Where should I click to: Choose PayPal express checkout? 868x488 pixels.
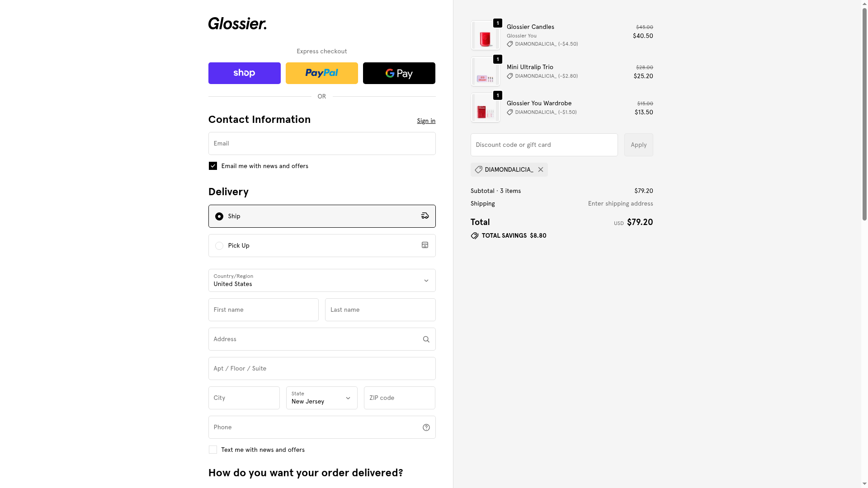tap(321, 73)
